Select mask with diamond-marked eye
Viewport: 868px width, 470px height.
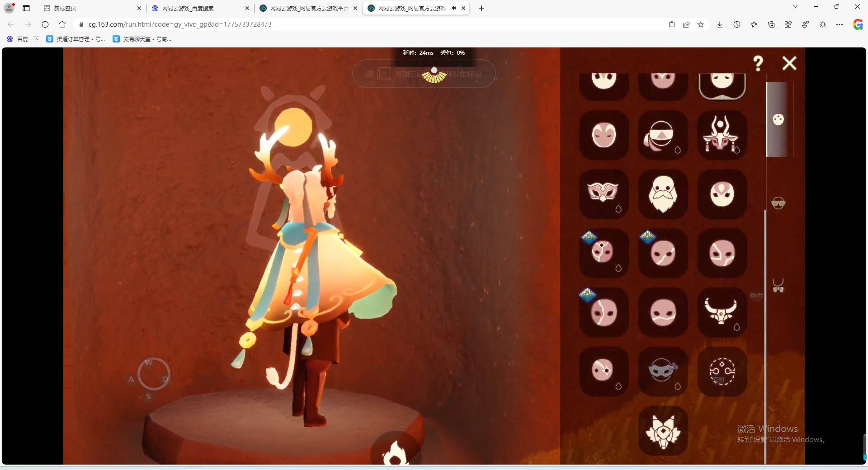pyautogui.click(x=604, y=371)
